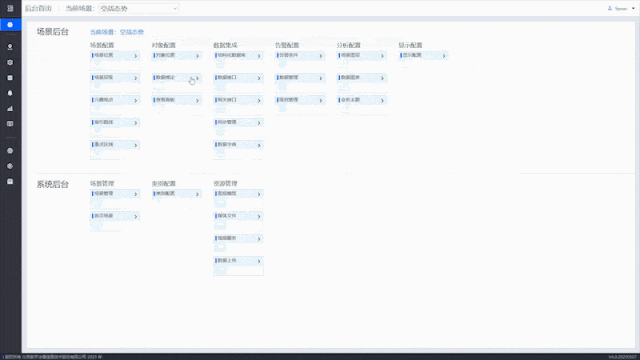Click the chevron on the 业务主题 card
The height and width of the screenshot is (360, 640).
(x=382, y=100)
